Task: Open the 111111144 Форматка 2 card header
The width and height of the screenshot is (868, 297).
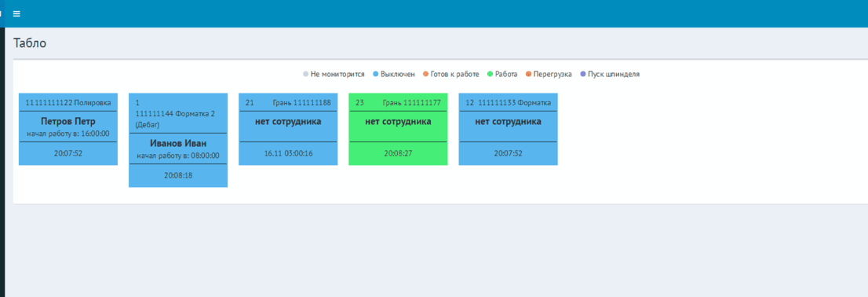Action: click(177, 114)
